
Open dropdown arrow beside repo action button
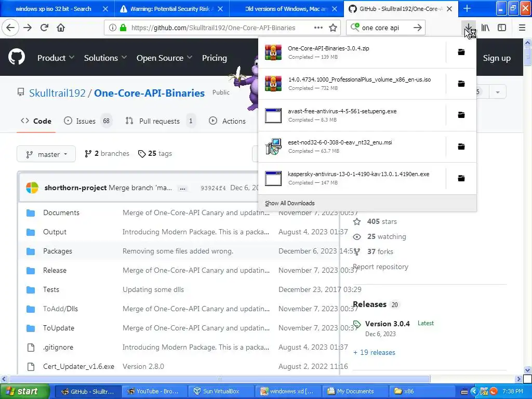tap(498, 92)
